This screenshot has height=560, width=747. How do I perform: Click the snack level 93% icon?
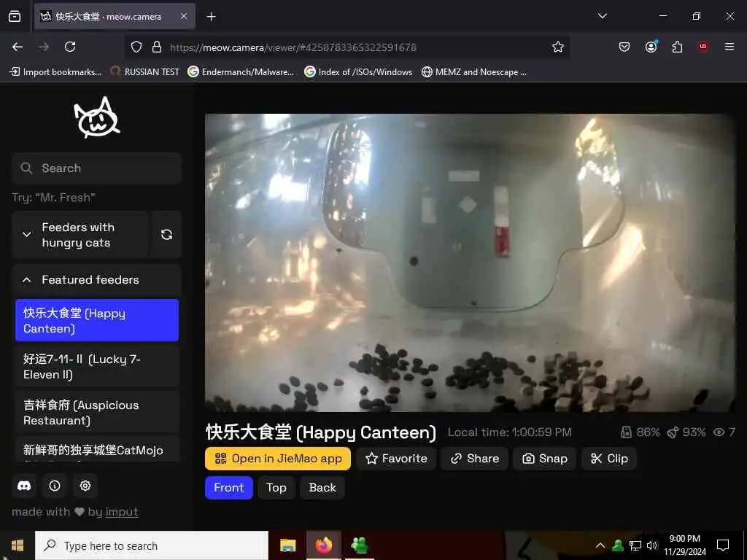673,432
